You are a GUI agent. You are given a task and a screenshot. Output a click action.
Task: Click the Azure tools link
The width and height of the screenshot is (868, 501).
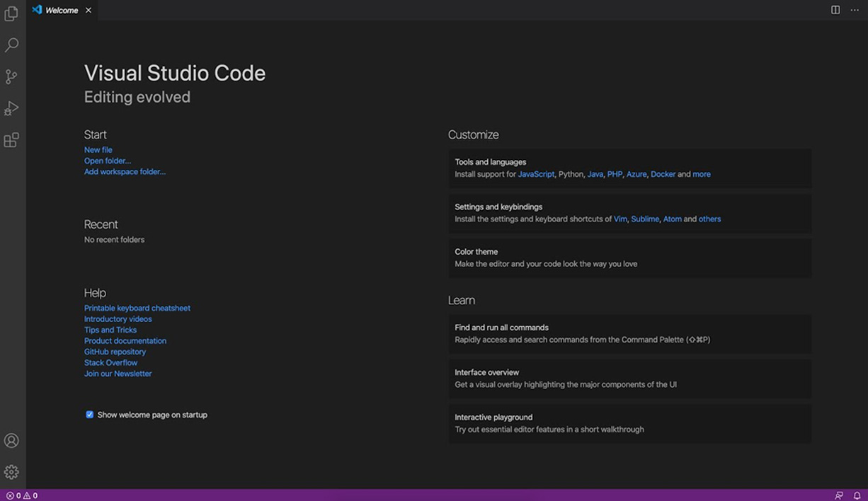636,174
